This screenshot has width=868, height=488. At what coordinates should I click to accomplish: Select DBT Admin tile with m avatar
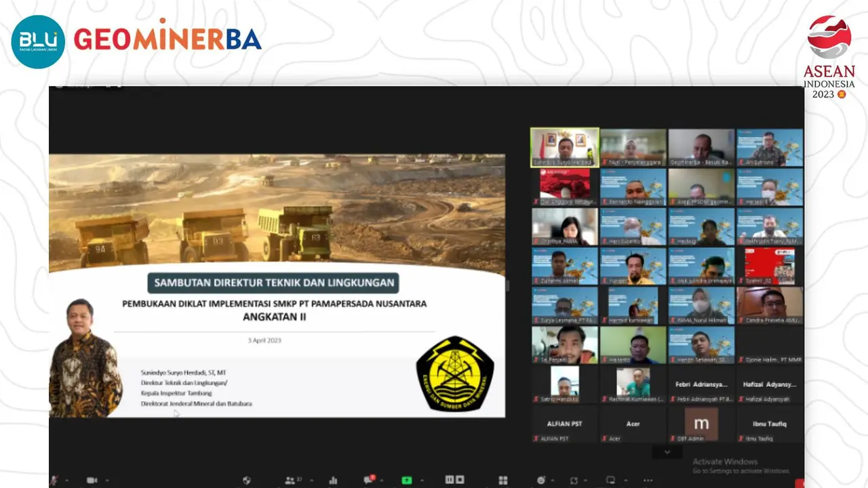click(x=702, y=424)
